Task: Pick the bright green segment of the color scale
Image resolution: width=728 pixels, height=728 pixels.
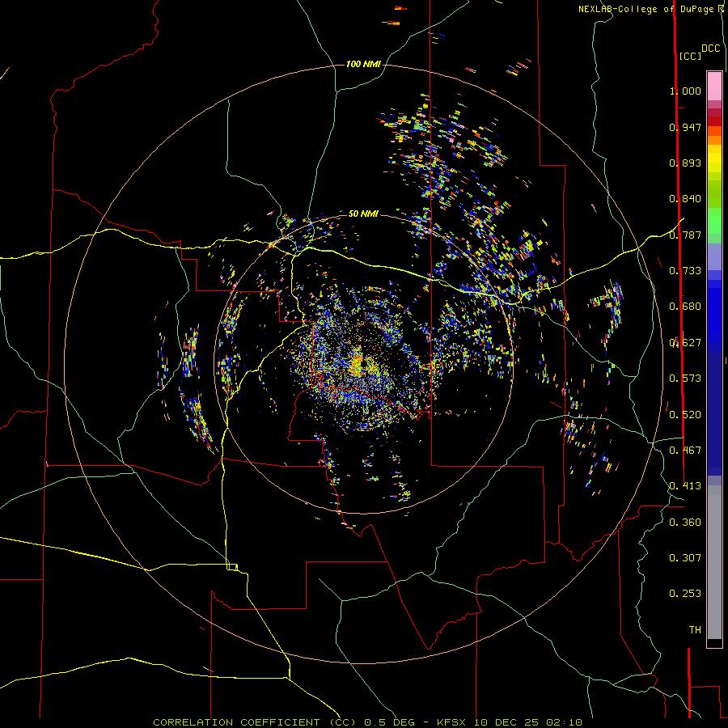Action: [714, 221]
